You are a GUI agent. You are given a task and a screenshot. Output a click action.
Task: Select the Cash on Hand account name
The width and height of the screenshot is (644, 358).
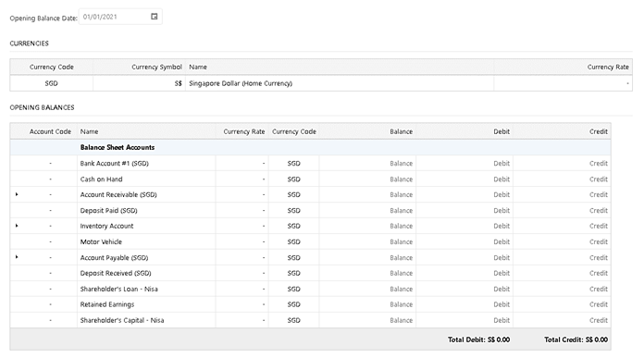[101, 179]
